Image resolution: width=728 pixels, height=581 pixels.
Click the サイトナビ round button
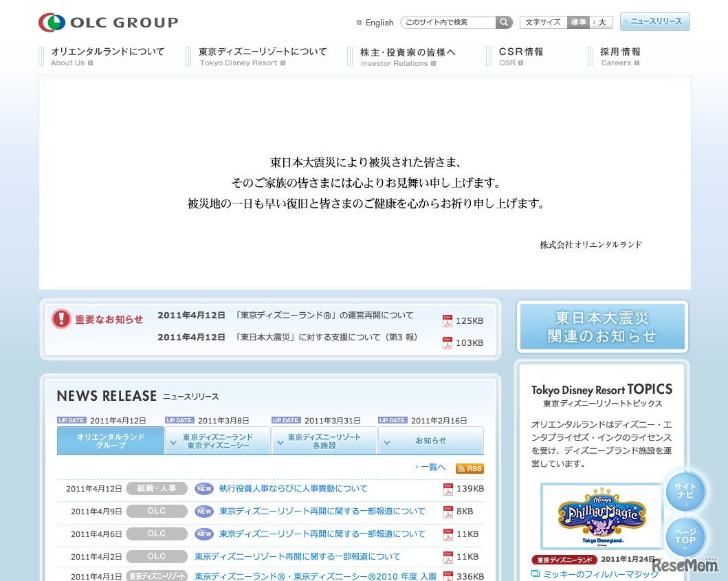[685, 492]
